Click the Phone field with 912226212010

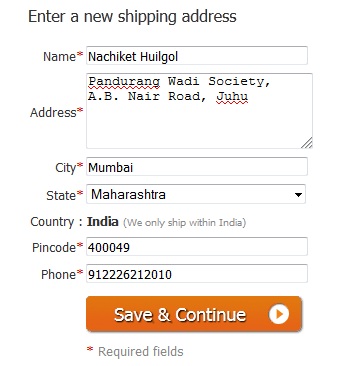pyautogui.click(x=197, y=274)
